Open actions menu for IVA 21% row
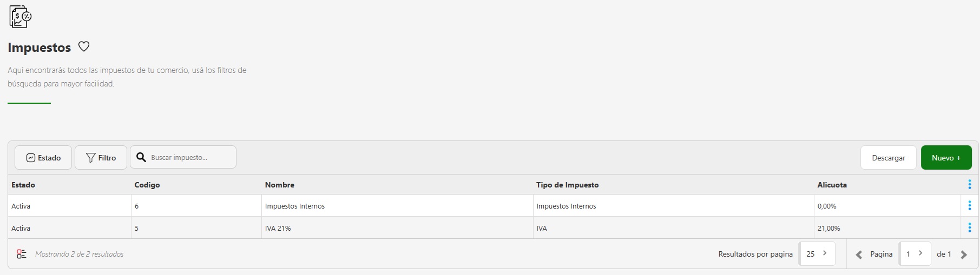Image resolution: width=980 pixels, height=275 pixels. (969, 228)
